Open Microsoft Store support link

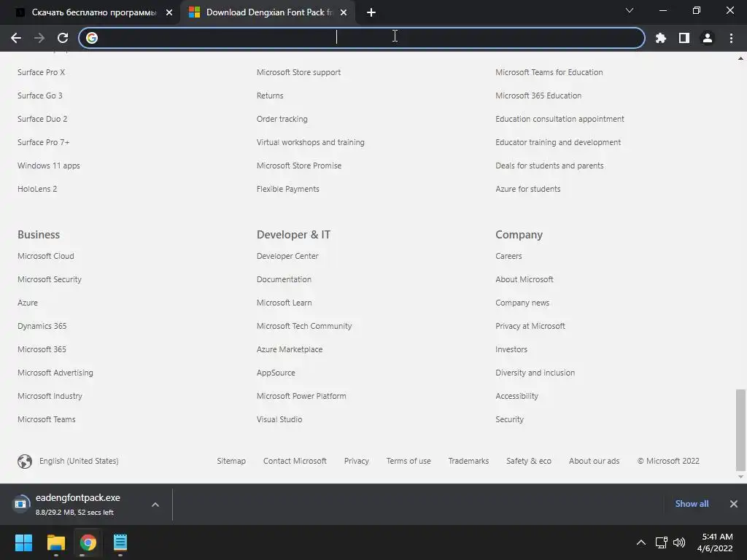(x=298, y=72)
